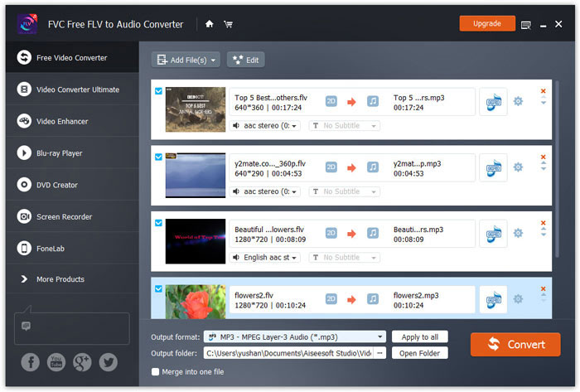
Task: Remove the Top 5 Best file with red X
Action: click(x=543, y=91)
